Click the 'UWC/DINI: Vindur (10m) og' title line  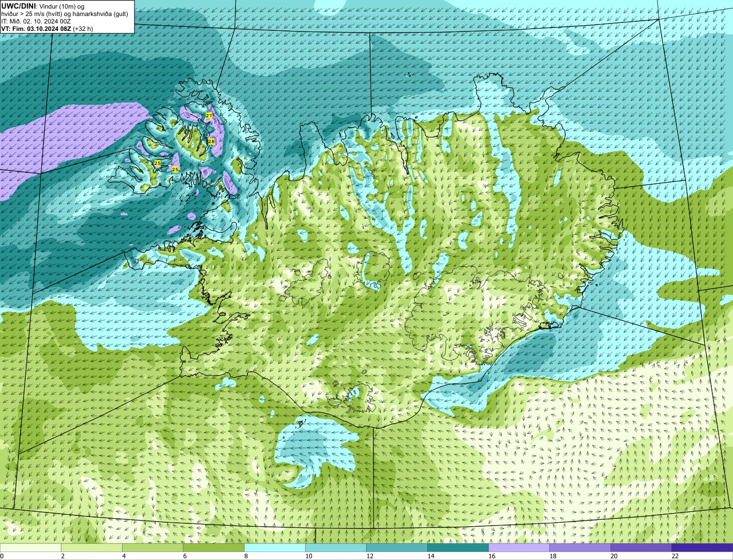click(x=43, y=6)
